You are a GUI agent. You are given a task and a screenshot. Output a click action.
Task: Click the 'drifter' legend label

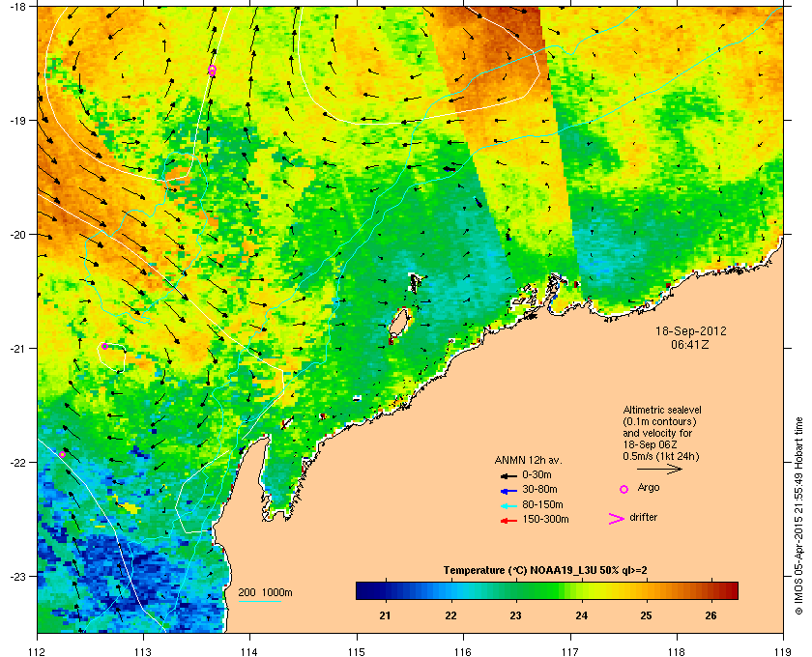pyautogui.click(x=643, y=517)
